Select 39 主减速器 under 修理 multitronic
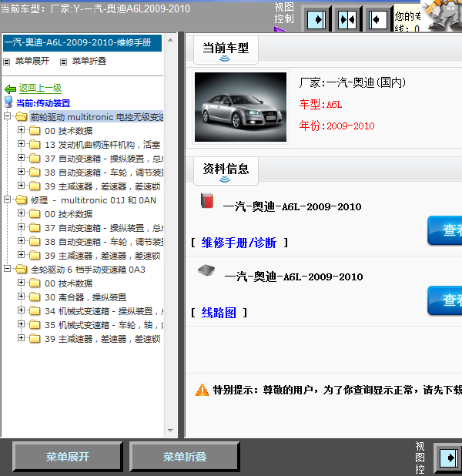Image resolution: width=462 pixels, height=476 pixels. [102, 256]
